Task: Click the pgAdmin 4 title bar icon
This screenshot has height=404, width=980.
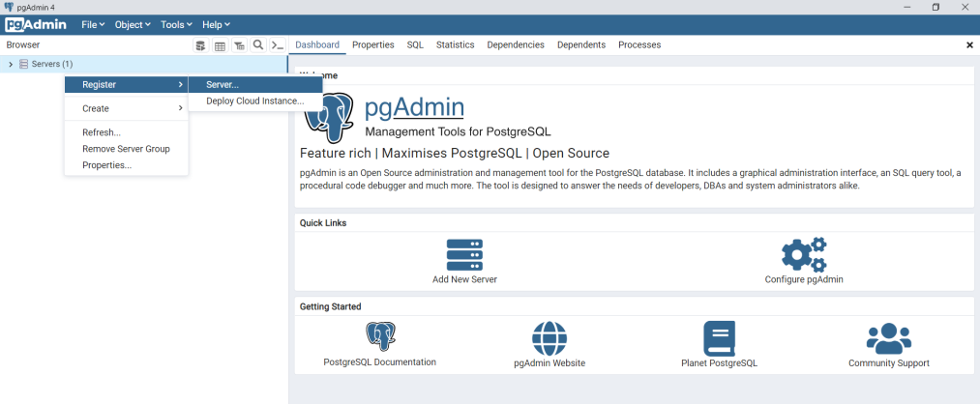Action: [9, 7]
